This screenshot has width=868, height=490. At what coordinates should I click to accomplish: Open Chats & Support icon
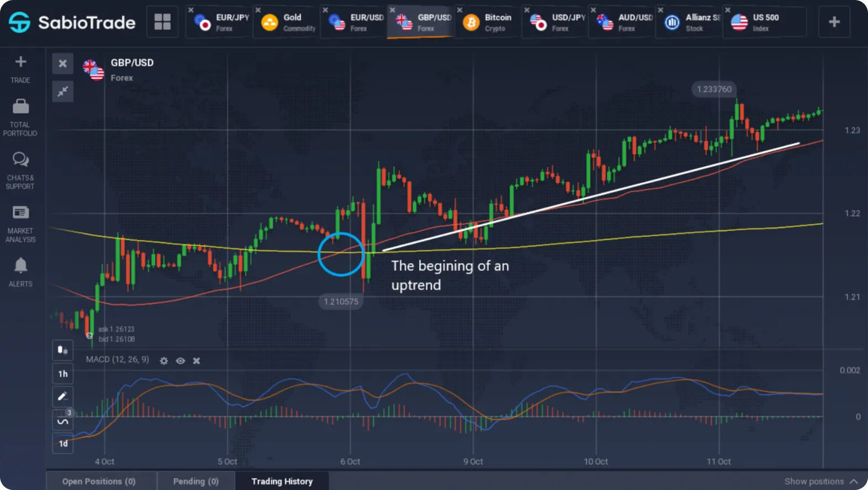[20, 159]
